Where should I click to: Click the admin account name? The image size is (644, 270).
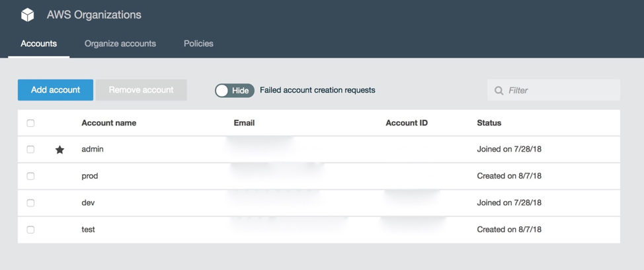[x=93, y=149]
